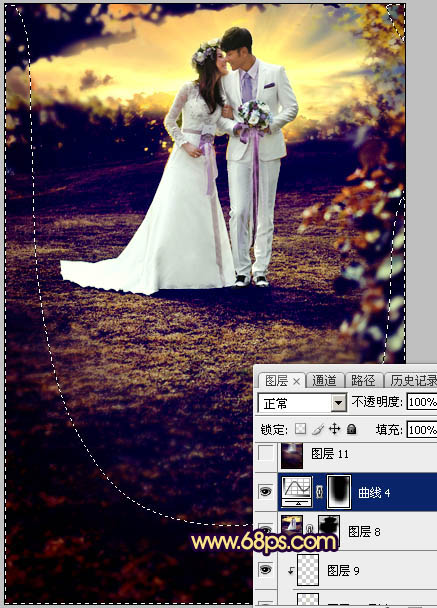This screenshot has width=437, height=608.
Task: Hide the 图层 9 layer via eye icon
Action: 266,569
